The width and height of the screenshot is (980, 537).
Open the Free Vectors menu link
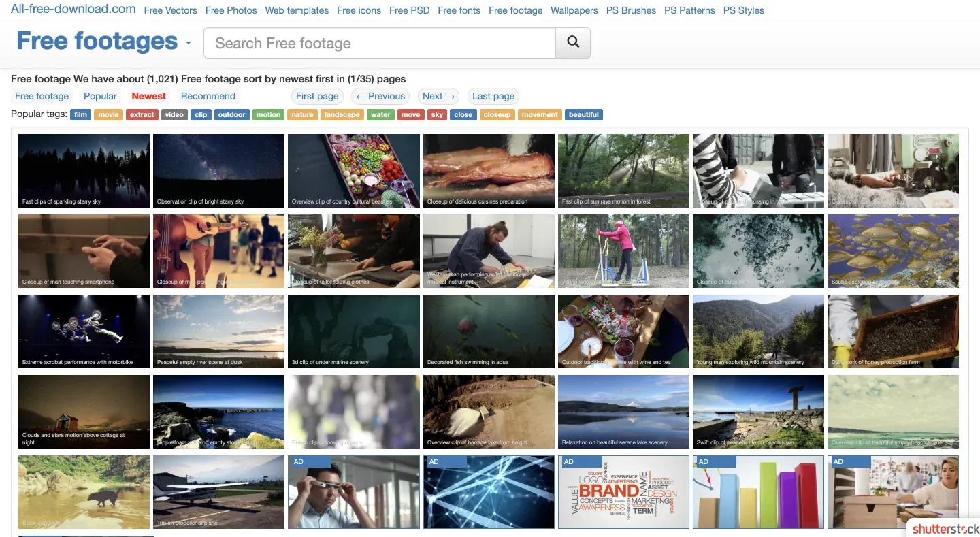171,10
